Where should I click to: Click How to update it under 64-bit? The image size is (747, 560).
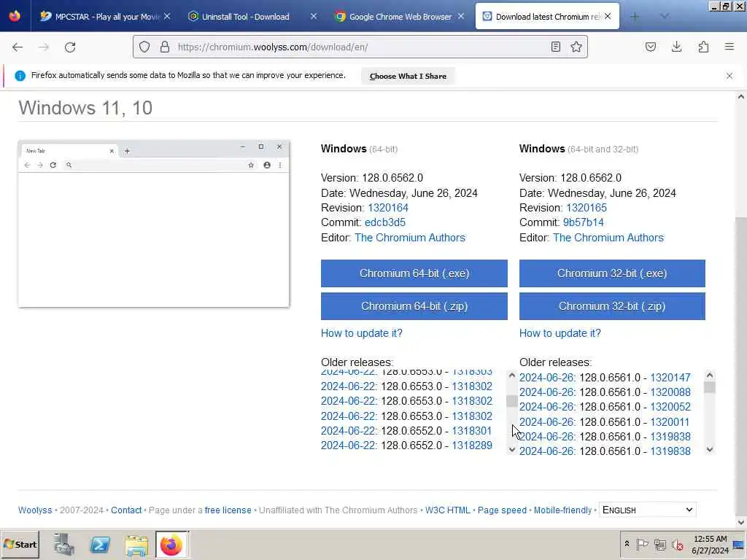point(362,333)
